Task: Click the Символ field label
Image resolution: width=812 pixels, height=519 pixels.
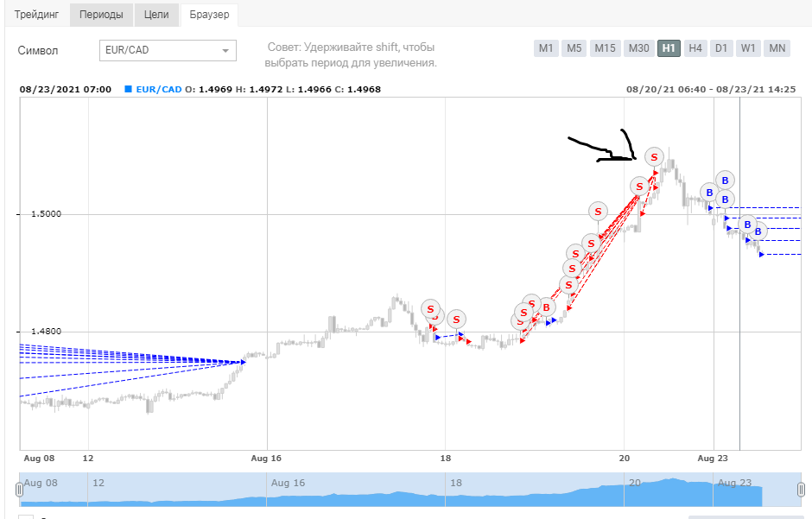Action: coord(38,51)
